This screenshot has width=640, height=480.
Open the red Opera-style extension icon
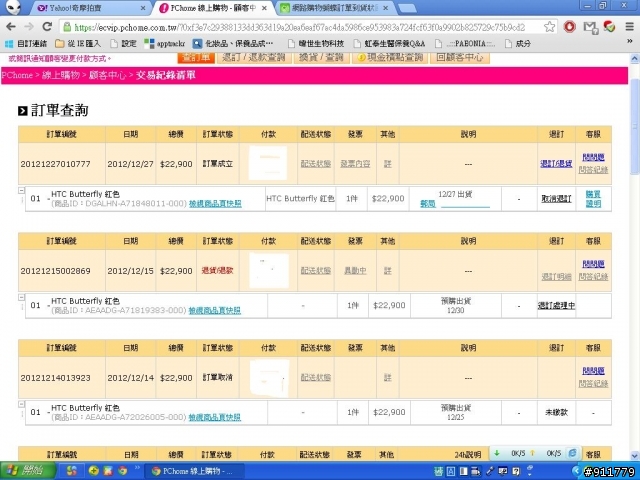click(569, 27)
